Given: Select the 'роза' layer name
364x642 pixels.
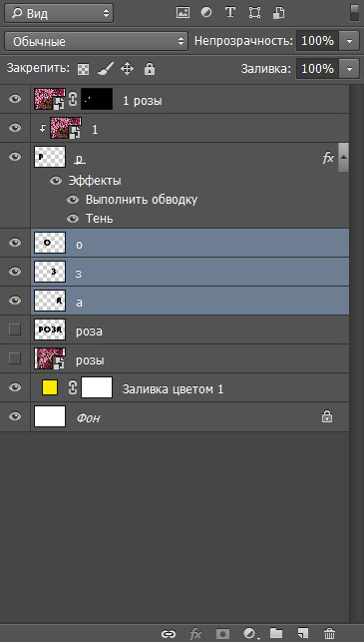Looking at the screenshot, I should pos(89,331).
